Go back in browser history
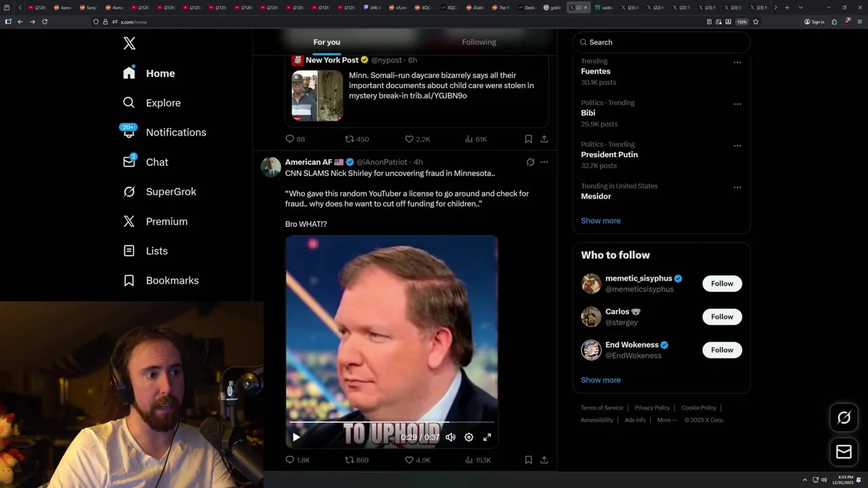The image size is (868, 488). (20, 22)
